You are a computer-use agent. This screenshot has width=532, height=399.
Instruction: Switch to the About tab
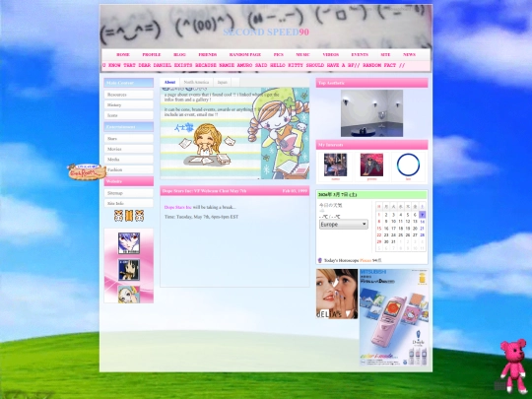click(x=169, y=82)
